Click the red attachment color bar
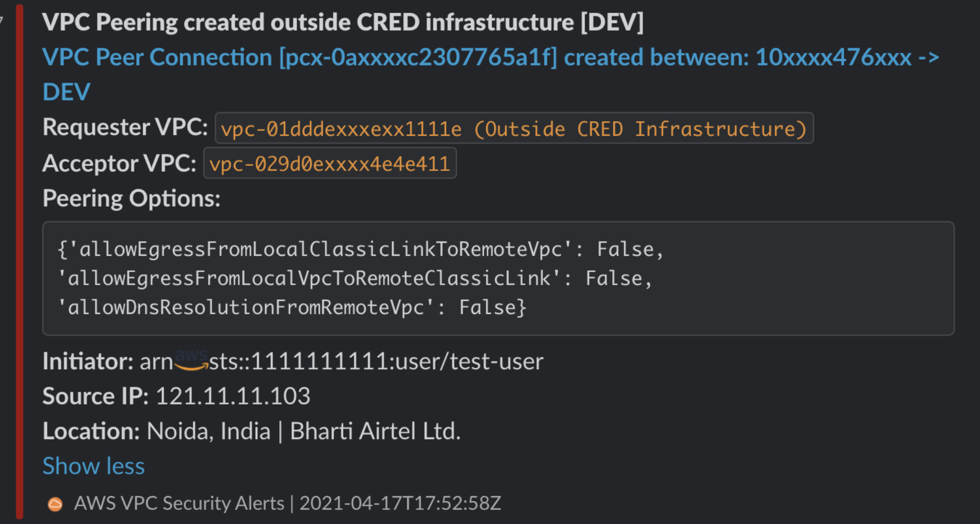The height and width of the screenshot is (524, 980). point(20,262)
